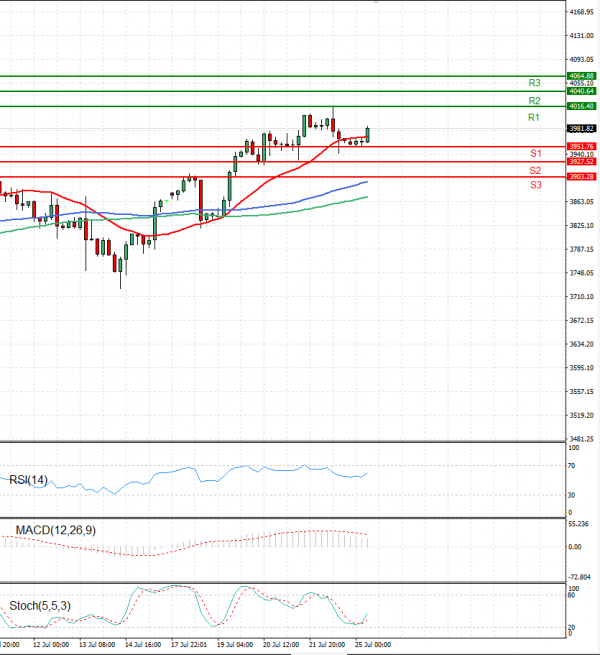Click the 3519.20 price axis value
The width and height of the screenshot is (600, 655).
click(x=582, y=415)
